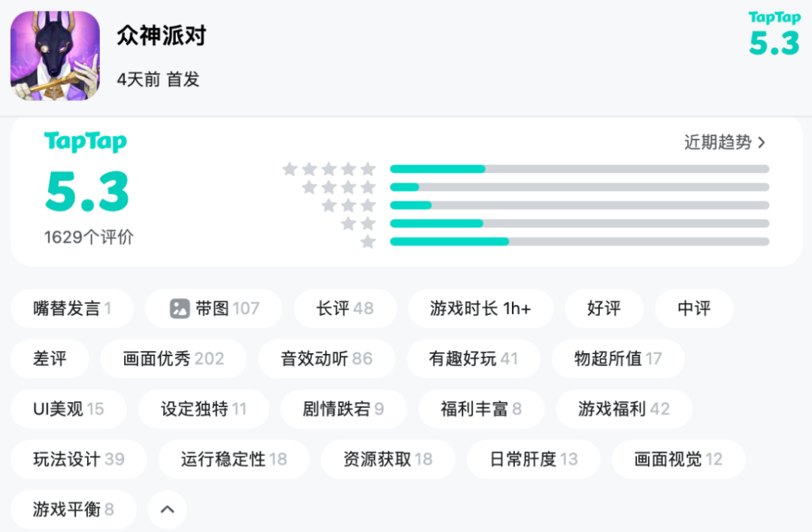
Task: Click the five-star rating bar
Action: pos(579,169)
